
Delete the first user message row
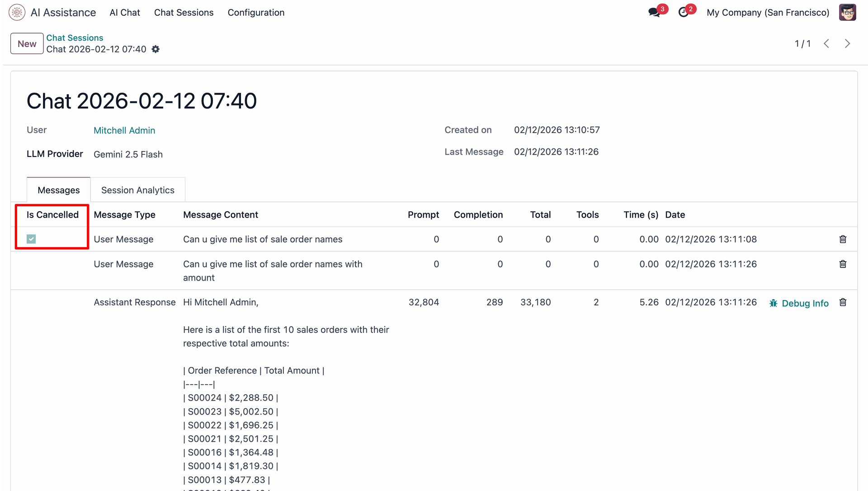tap(843, 239)
